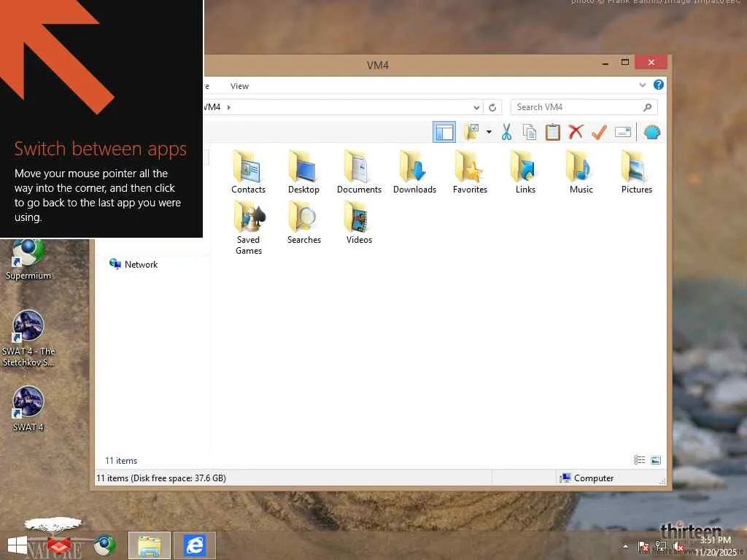Screen dimensions: 747x560
Task: Select the Contacts folder
Action: click(248, 172)
